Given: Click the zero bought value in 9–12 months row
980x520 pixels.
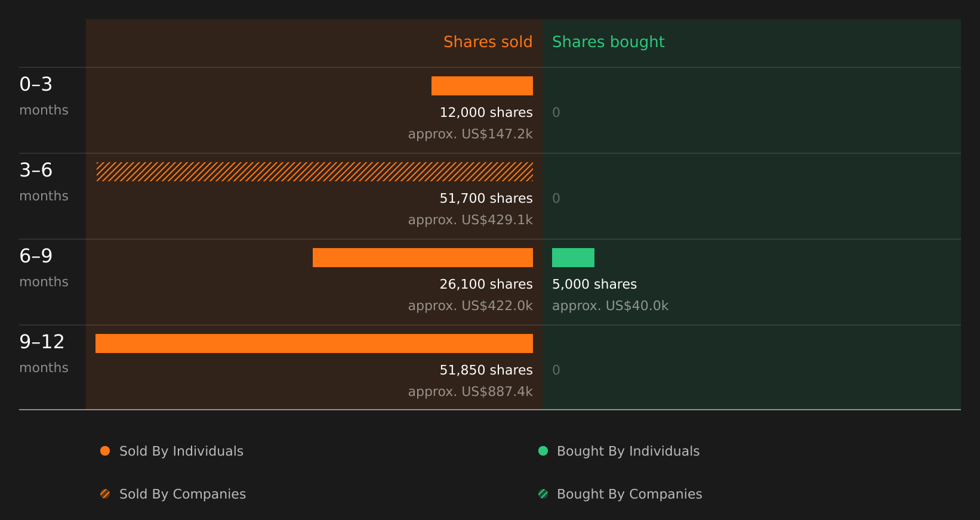Looking at the screenshot, I should [556, 370].
